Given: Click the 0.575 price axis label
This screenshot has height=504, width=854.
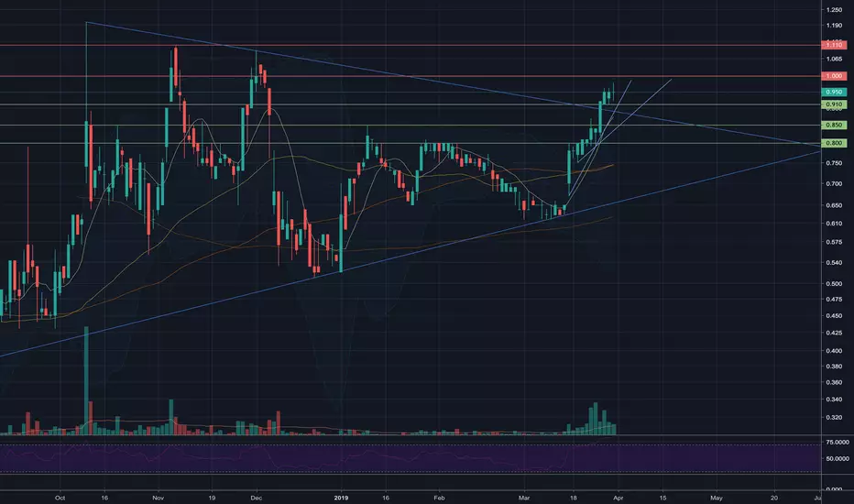Looking at the screenshot, I should click(x=834, y=242).
